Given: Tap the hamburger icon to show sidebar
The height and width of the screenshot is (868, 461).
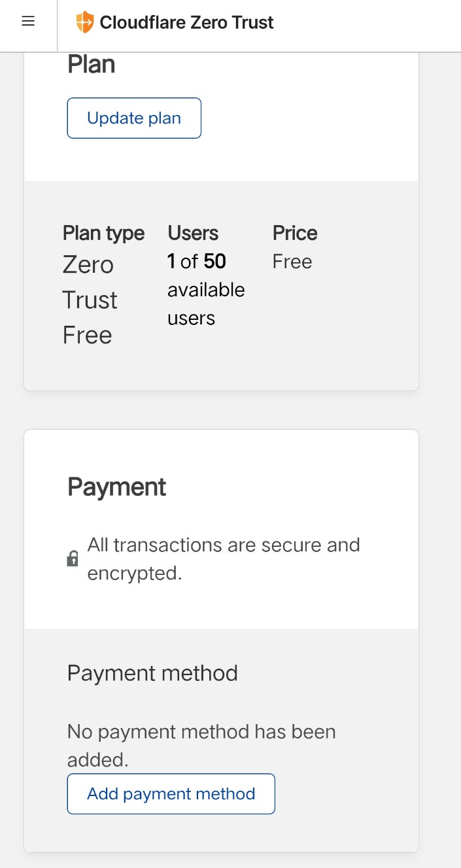Looking at the screenshot, I should (x=27, y=21).
